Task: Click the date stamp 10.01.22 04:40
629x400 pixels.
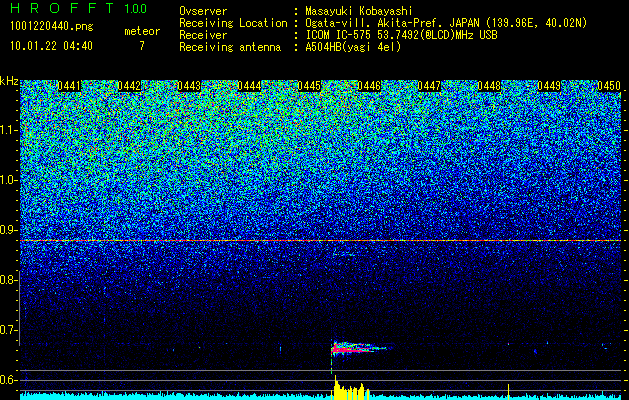Action: point(51,46)
